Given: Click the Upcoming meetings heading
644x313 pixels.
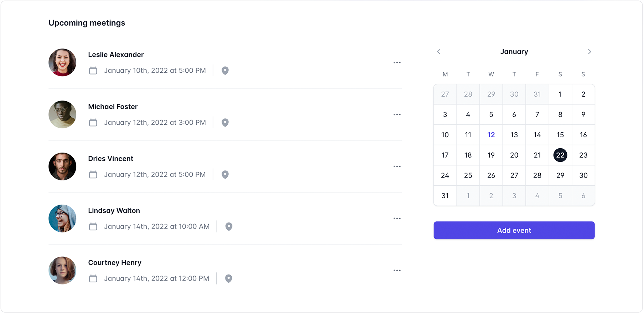Looking at the screenshot, I should click(87, 22).
